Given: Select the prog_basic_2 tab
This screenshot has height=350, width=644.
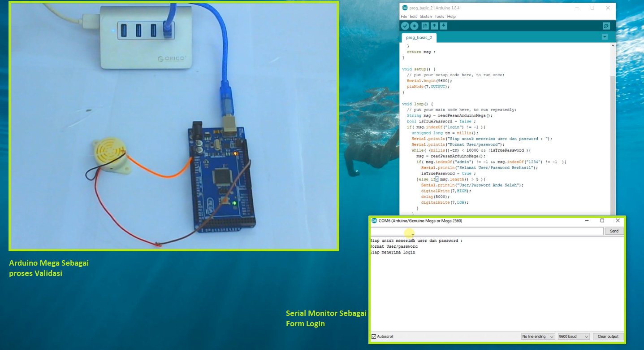Looking at the screenshot, I should coord(419,38).
